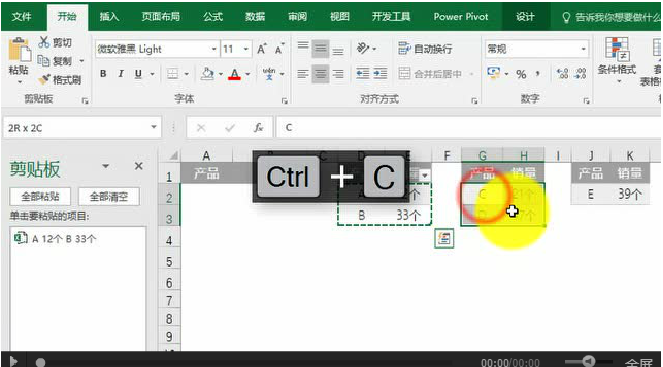This screenshot has width=663, height=367.
Task: Click the red font color A
Action: (234, 74)
